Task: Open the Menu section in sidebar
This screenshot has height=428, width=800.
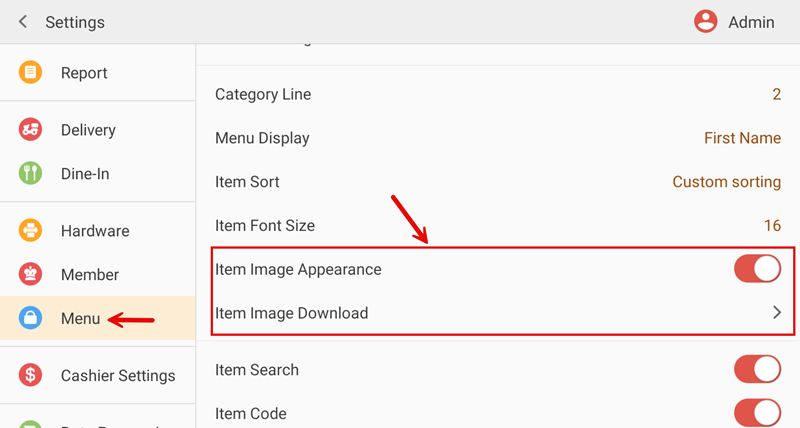Action: pyautogui.click(x=80, y=319)
